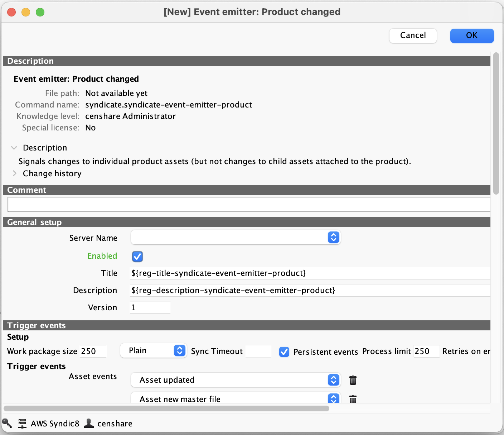Confirm dialog with OK button
504x435 pixels.
[x=472, y=35]
